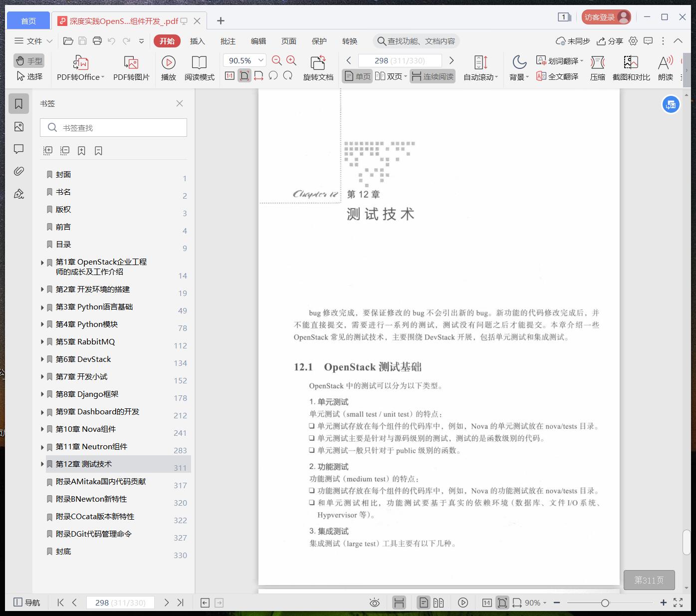
Task: Click rotate counterclockwise icon
Action: (x=273, y=76)
